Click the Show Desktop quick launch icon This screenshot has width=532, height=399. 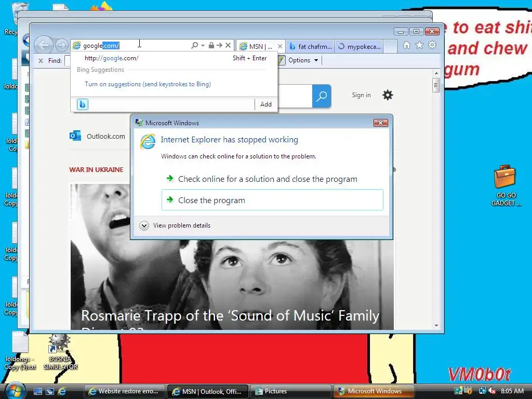(x=37, y=391)
